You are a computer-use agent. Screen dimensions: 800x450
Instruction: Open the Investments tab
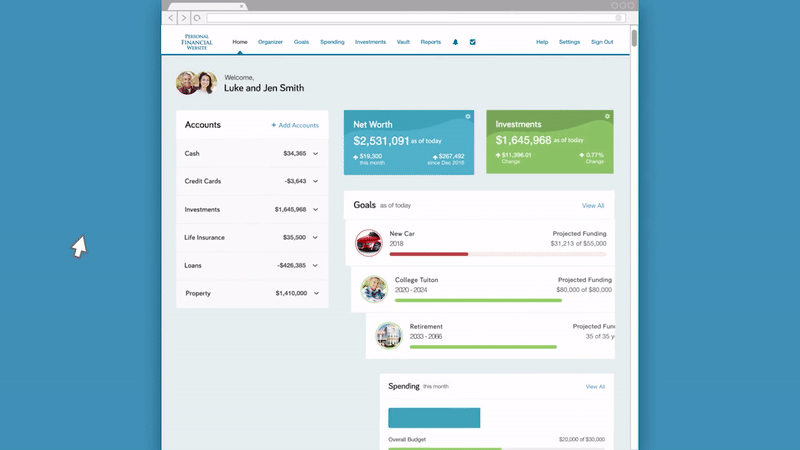click(x=370, y=42)
